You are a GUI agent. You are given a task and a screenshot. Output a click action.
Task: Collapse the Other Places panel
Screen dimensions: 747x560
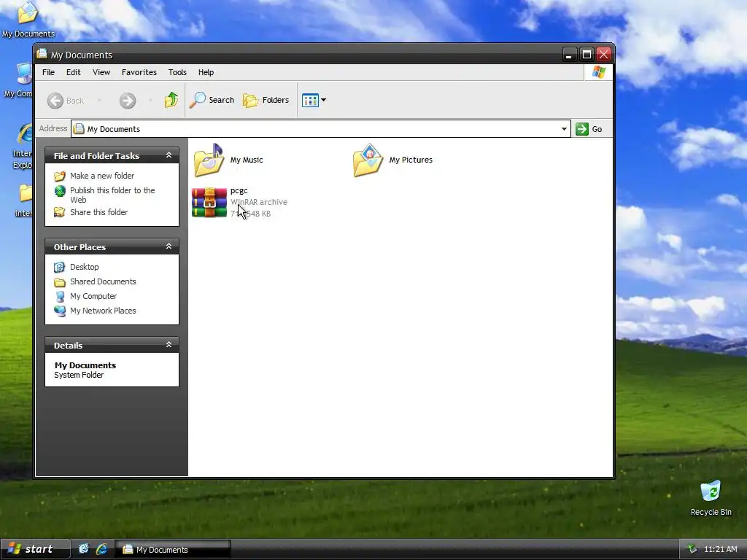pyautogui.click(x=169, y=246)
